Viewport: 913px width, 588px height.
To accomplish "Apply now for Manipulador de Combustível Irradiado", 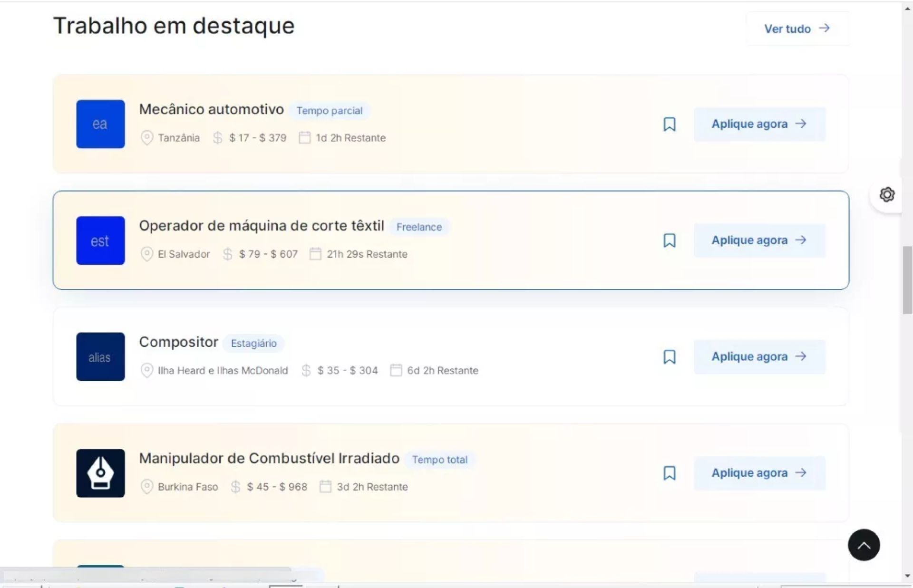I will (x=759, y=473).
